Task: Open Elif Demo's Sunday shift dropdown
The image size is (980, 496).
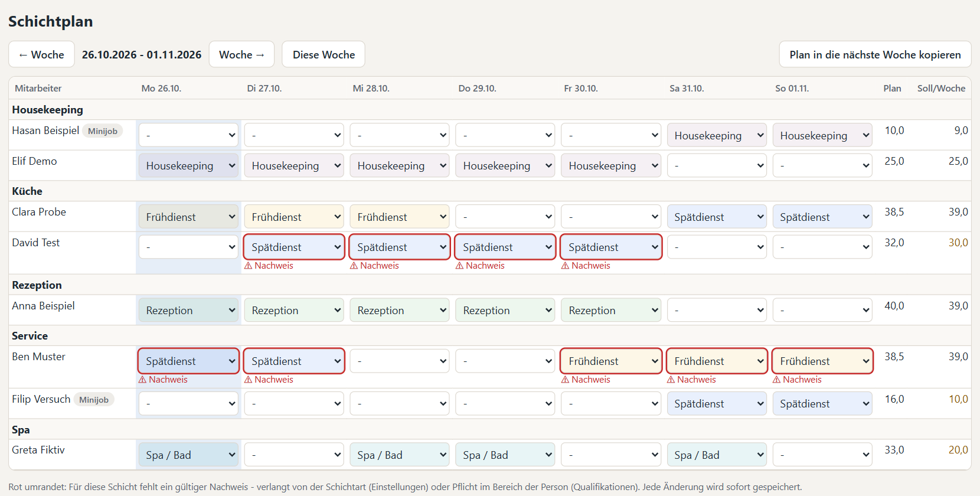Action: point(822,166)
